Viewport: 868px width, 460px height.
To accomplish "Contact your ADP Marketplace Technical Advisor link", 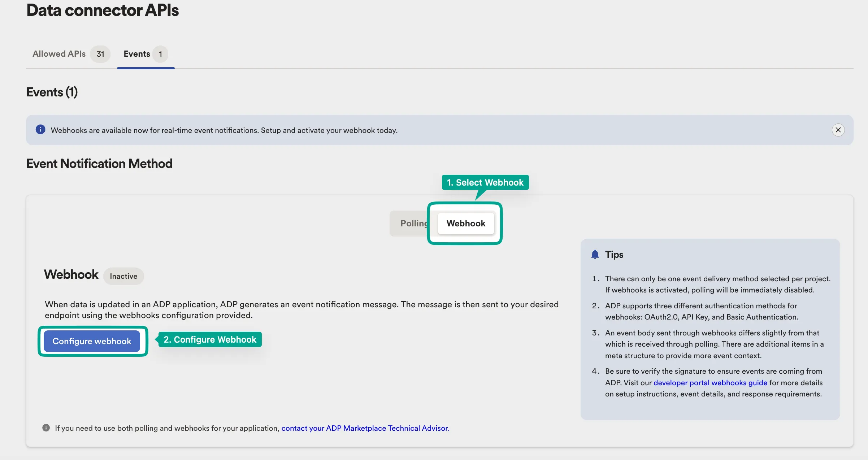I will [x=365, y=428].
